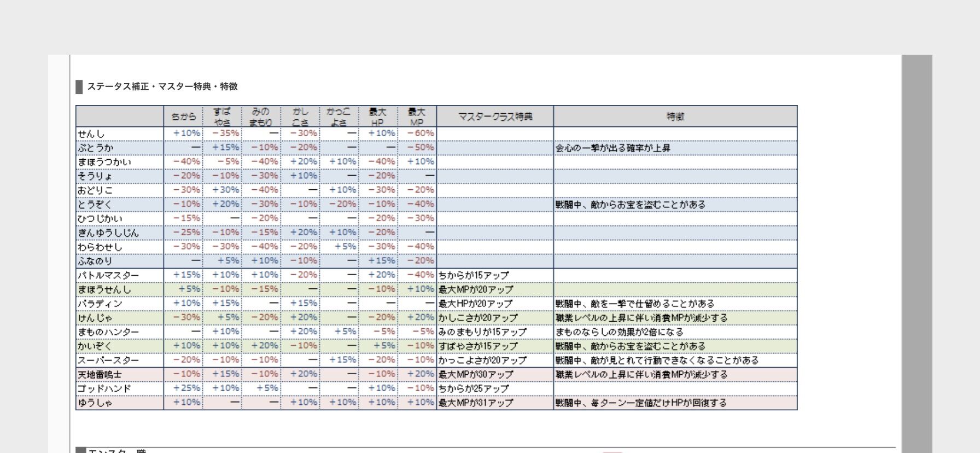Viewport: 980px width, 453px height.
Task: Select the スーパースター row name
Action: pos(108,361)
